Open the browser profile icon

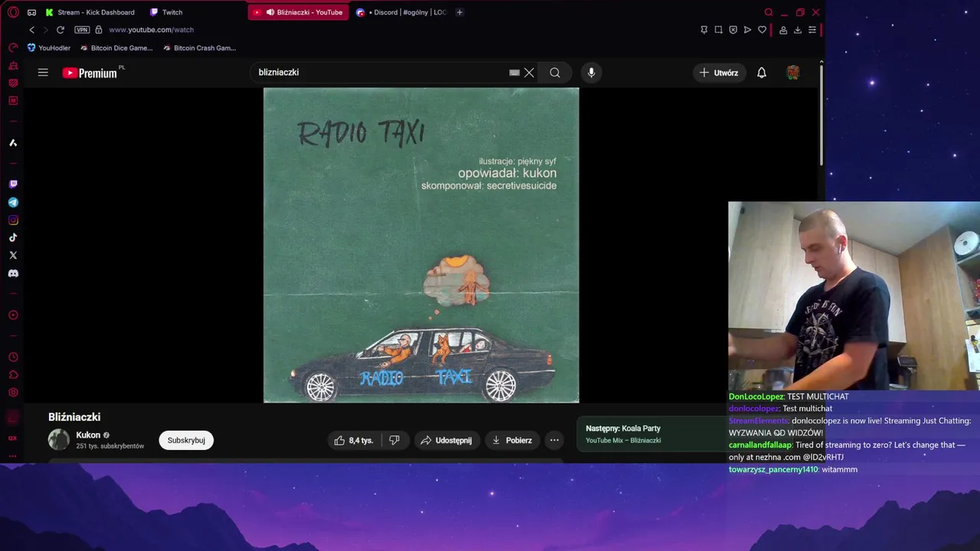coord(783,30)
